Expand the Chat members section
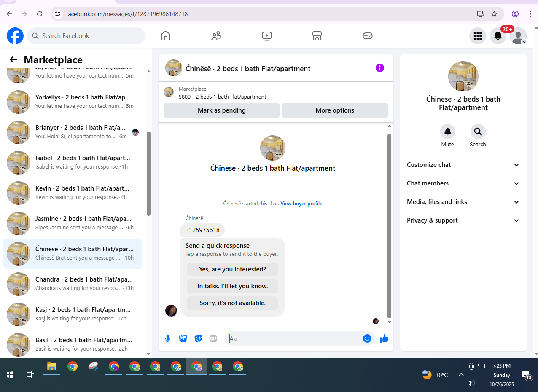The image size is (538, 392). click(x=463, y=183)
